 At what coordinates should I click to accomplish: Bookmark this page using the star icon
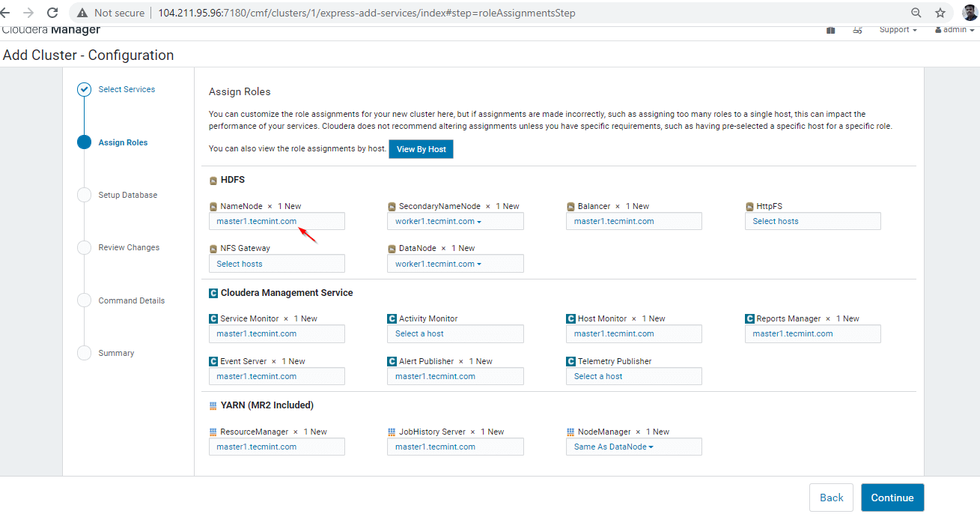point(940,13)
